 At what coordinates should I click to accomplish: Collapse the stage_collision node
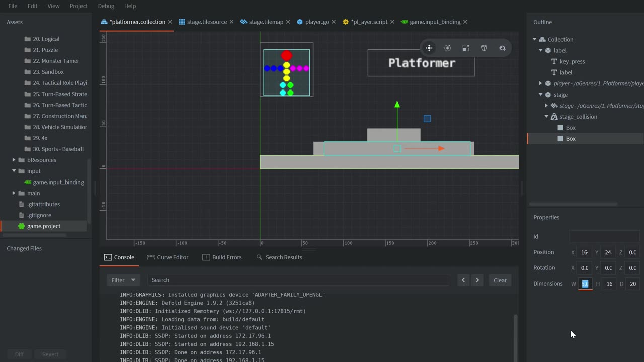point(546,117)
